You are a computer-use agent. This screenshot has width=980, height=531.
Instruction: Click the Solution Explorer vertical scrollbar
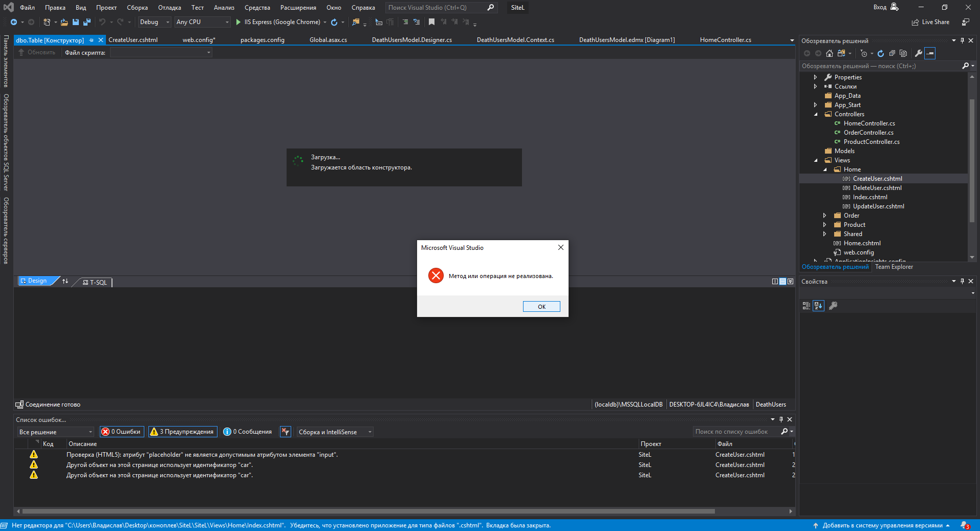click(972, 161)
